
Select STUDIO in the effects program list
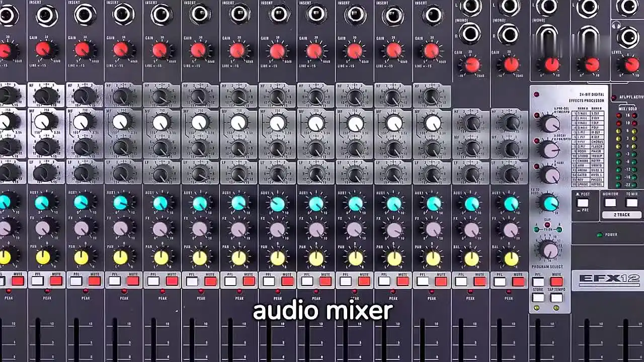(x=584, y=156)
